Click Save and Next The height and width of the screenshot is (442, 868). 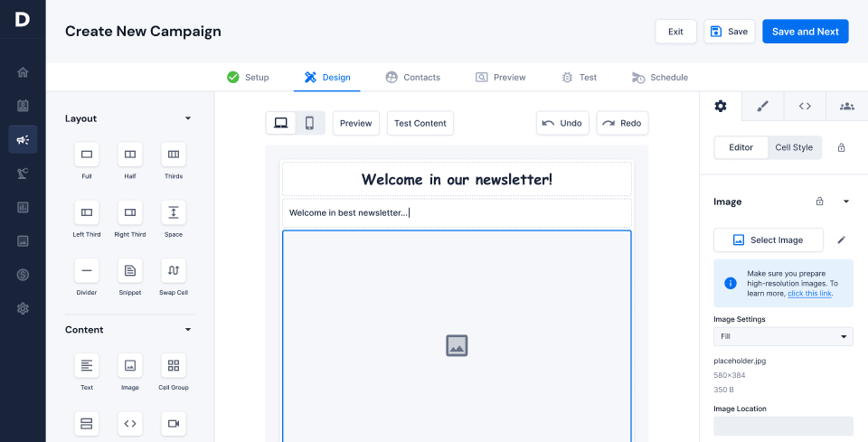[806, 32]
